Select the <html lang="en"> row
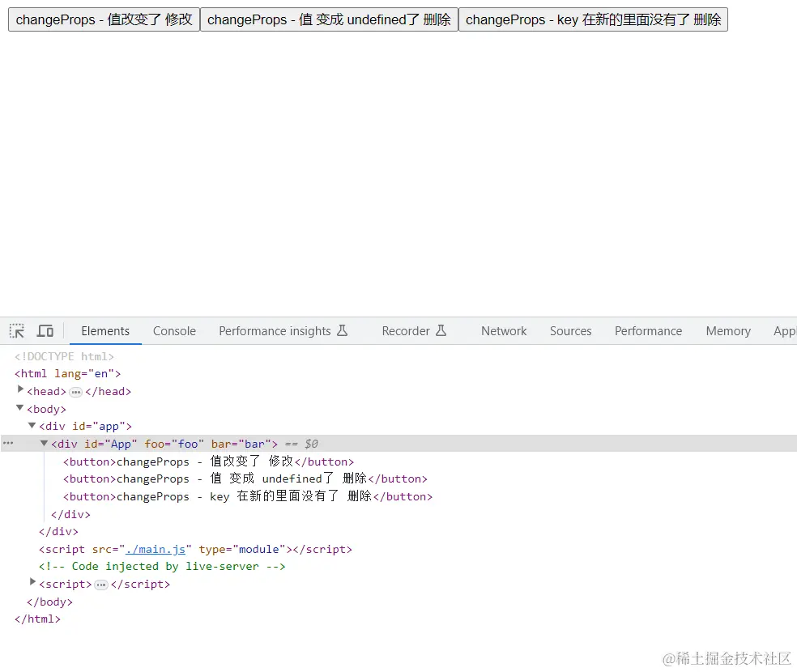Screen dimensions: 797x672 67,374
